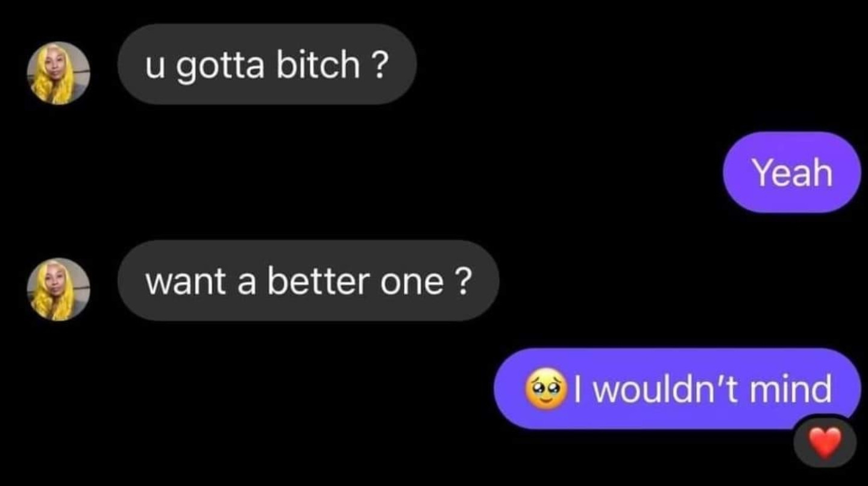Choose the last outgoing message with the heart reaction
Viewport: 868px width, 486px height.
click(678, 389)
